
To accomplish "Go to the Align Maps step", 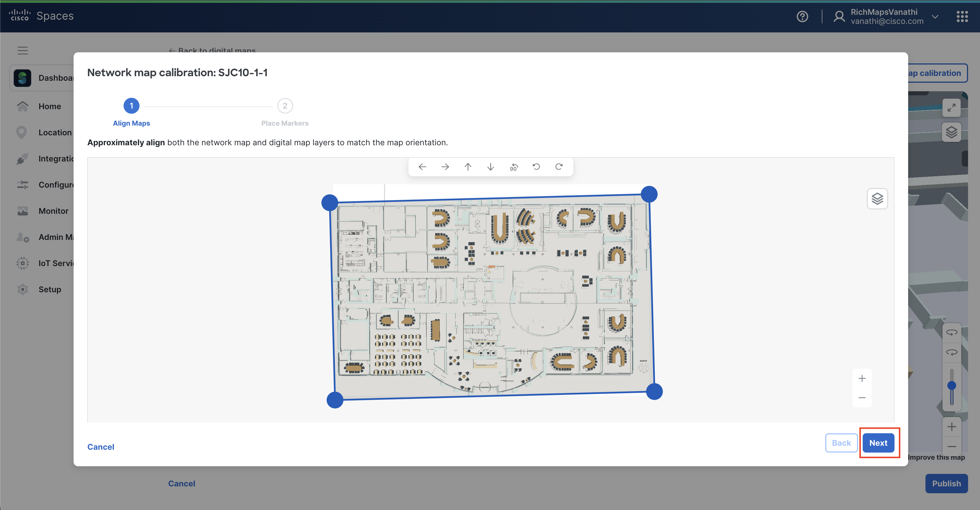I will tap(131, 106).
